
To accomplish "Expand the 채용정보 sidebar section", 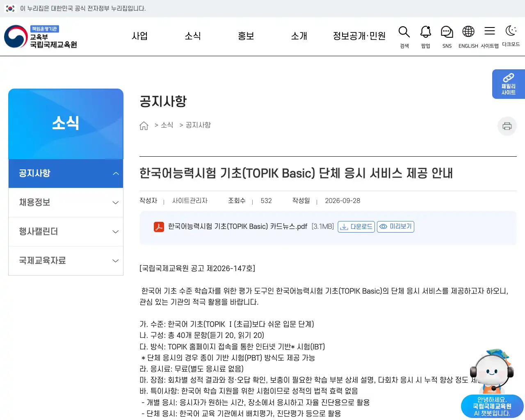I will (66, 203).
